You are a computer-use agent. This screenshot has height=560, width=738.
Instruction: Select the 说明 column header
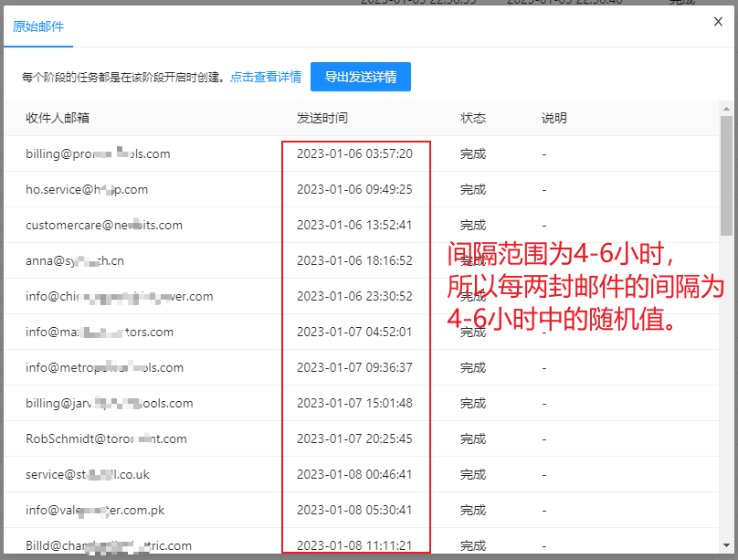tap(554, 118)
